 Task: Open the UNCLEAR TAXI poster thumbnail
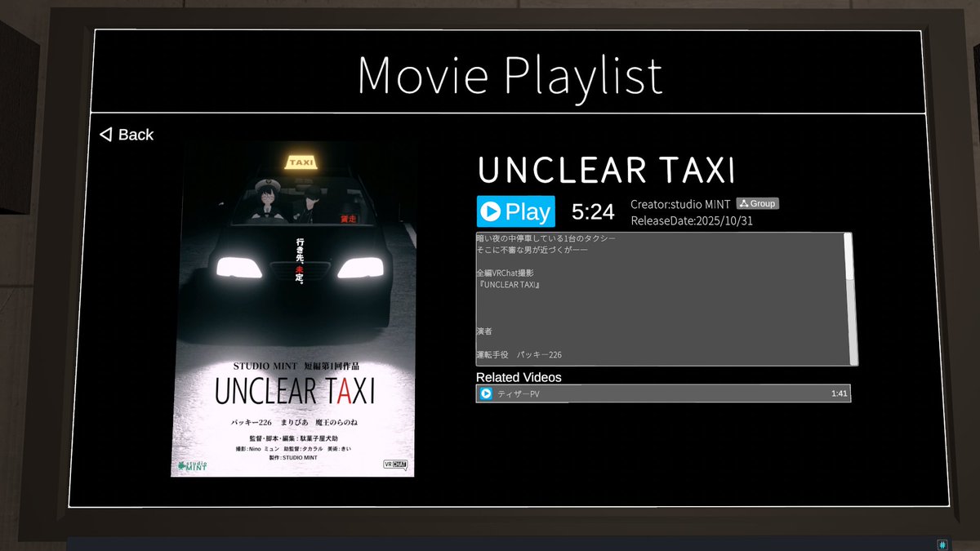pyautogui.click(x=292, y=309)
